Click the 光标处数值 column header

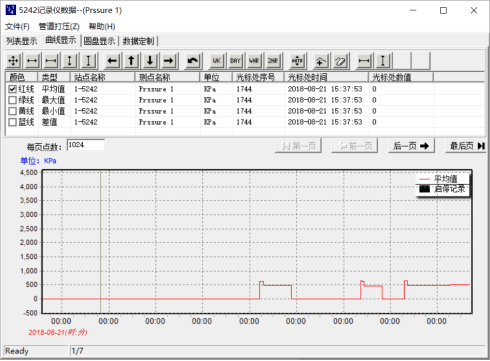pyautogui.click(x=401, y=77)
